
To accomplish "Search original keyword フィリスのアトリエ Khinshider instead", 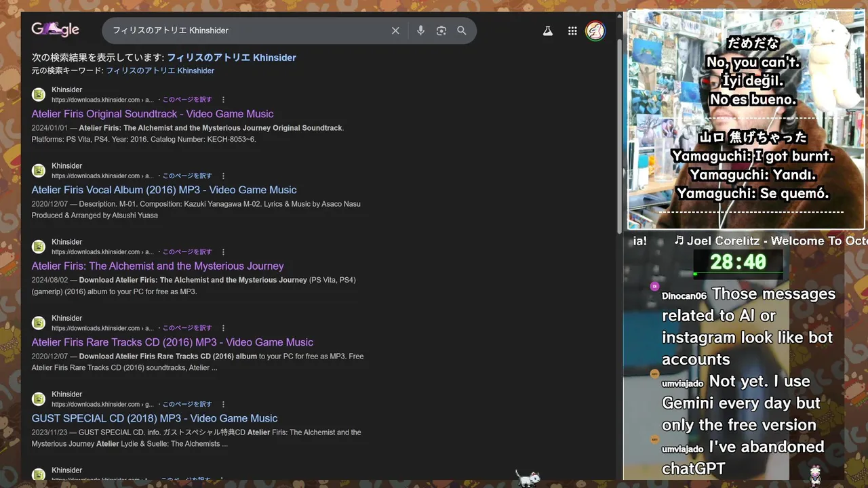I will coord(160,70).
